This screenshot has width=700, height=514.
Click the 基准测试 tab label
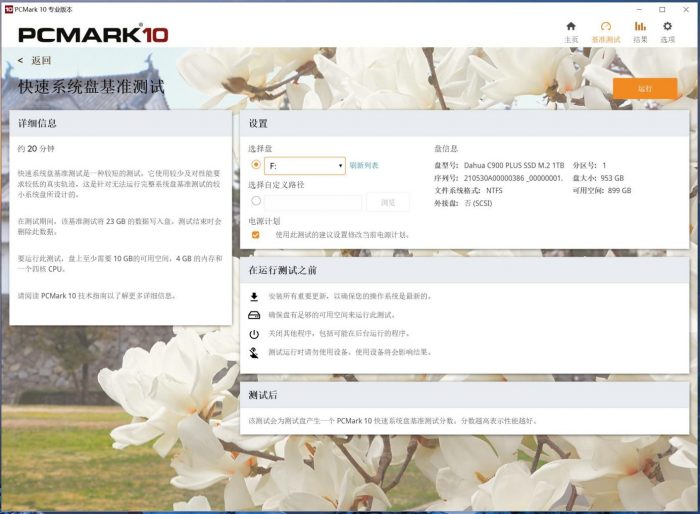point(605,40)
